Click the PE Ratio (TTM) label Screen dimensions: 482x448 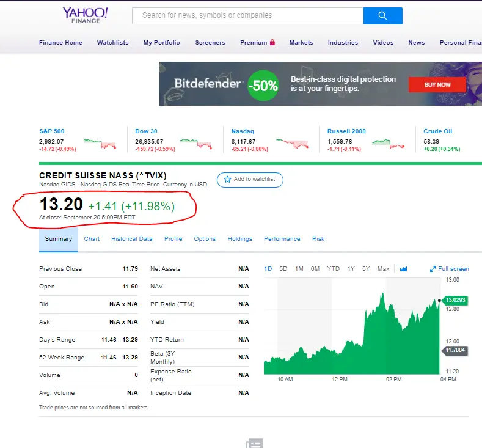[172, 304]
